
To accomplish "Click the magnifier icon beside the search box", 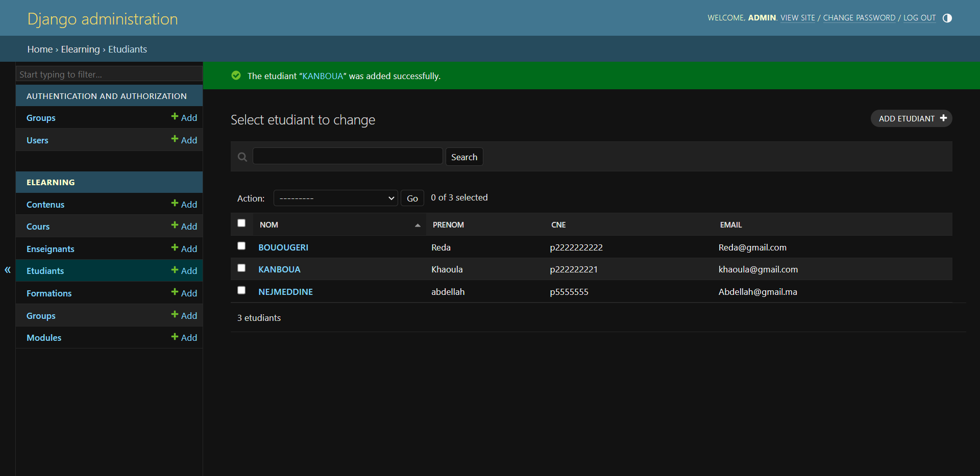I will point(242,157).
